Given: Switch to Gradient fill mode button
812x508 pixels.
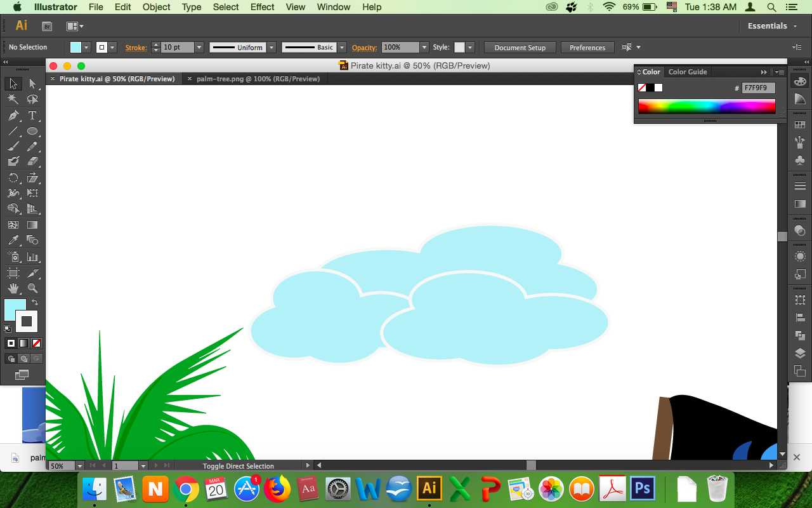Looking at the screenshot, I should (x=23, y=343).
